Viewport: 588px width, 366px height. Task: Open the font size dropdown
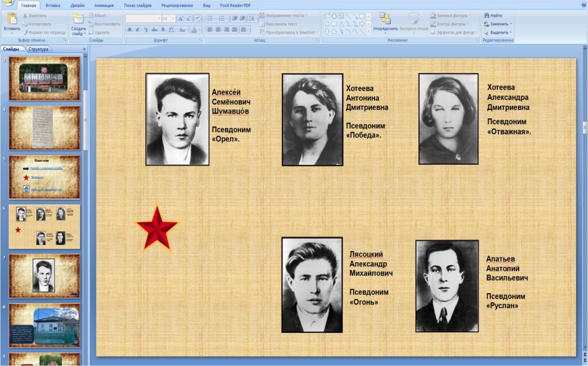point(172,18)
